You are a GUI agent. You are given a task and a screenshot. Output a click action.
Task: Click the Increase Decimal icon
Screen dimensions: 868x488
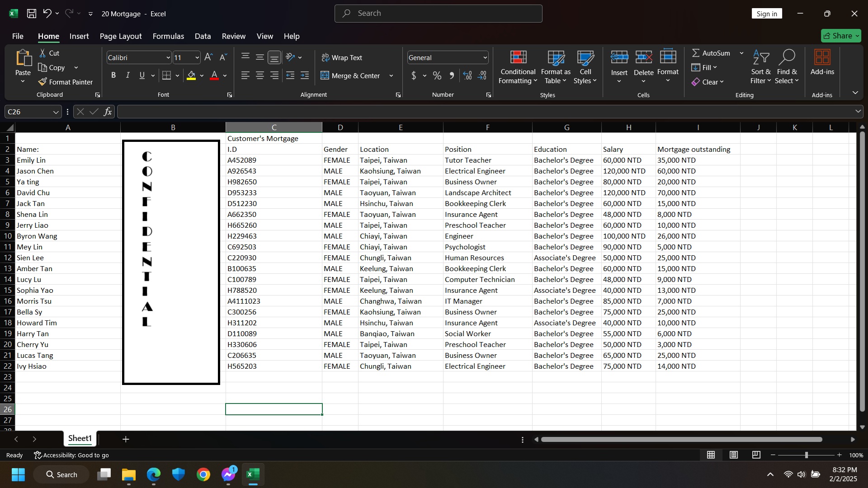click(467, 75)
